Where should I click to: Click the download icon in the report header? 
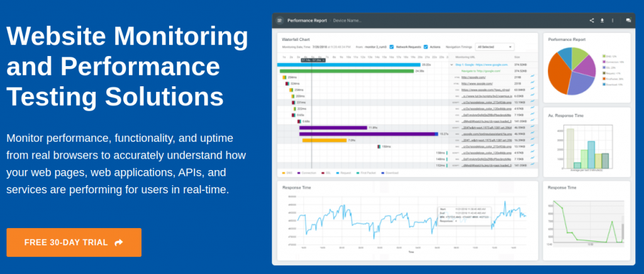click(x=602, y=20)
